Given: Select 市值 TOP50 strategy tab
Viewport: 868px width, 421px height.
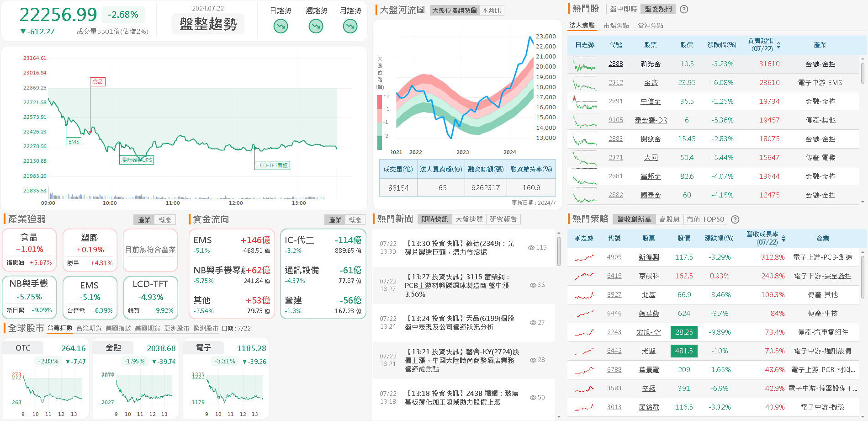Looking at the screenshot, I should pyautogui.click(x=705, y=219).
